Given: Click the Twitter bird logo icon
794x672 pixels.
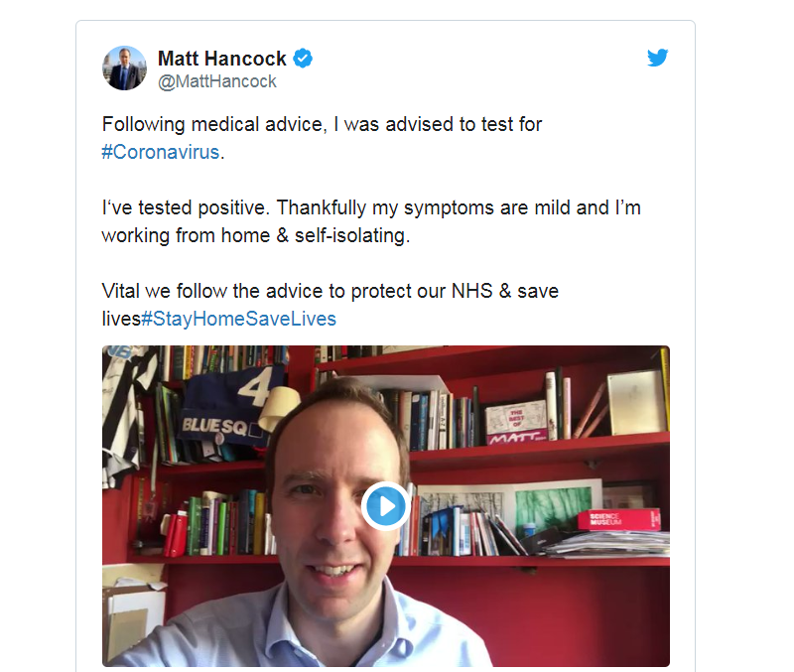Looking at the screenshot, I should coord(657,58).
